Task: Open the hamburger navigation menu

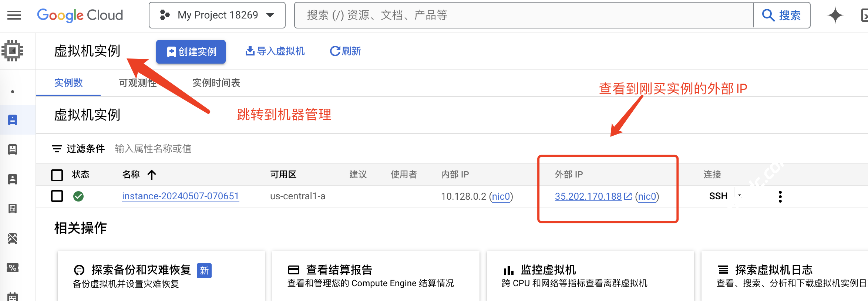Action: click(x=14, y=15)
